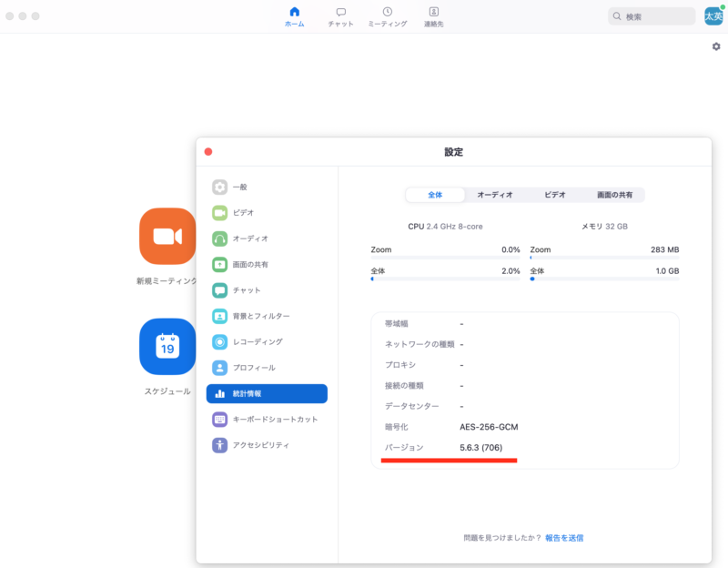Switch to the ビデオ statistics tab
Image resolution: width=728 pixels, height=568 pixels.
click(555, 195)
